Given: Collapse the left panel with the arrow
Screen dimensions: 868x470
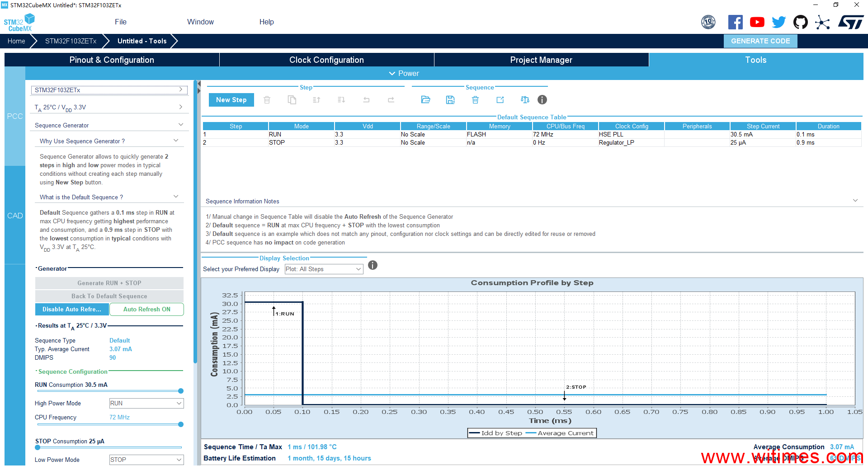Looking at the screenshot, I should click(199, 84).
